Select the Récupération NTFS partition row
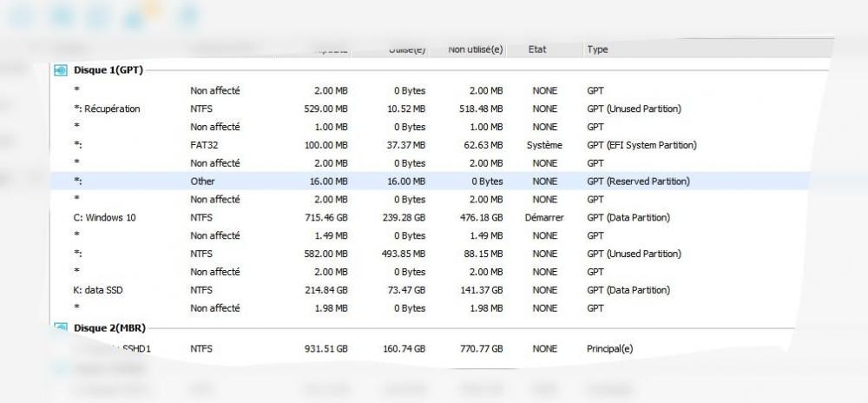This screenshot has height=403, width=868. coord(108,109)
